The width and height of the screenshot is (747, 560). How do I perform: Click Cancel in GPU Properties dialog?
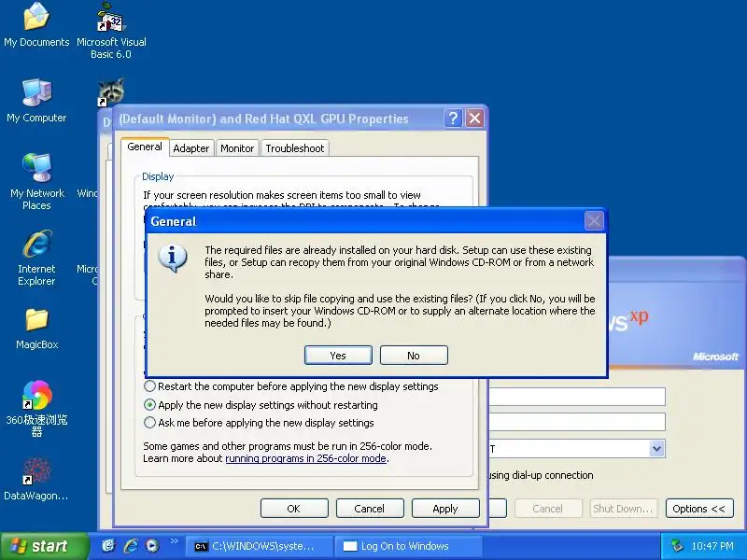coord(369,508)
